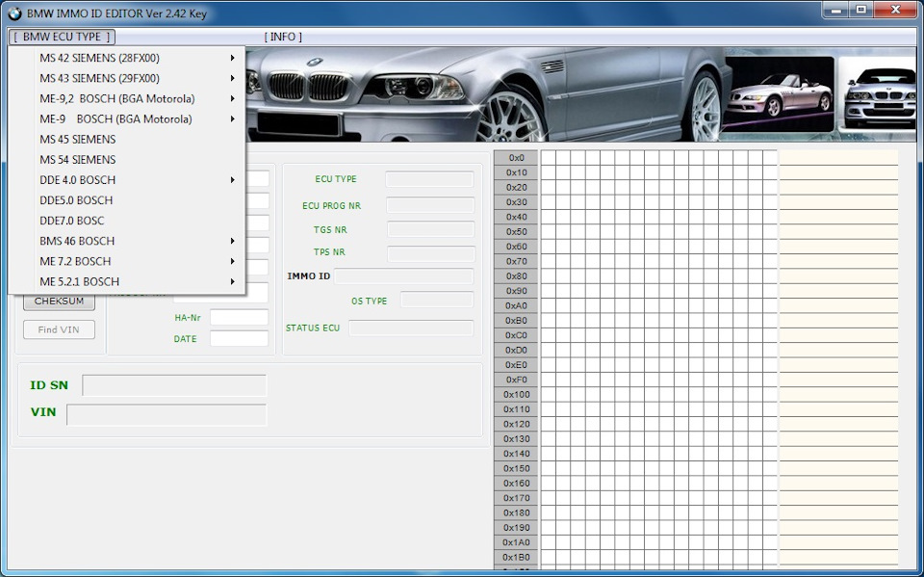Image resolution: width=924 pixels, height=577 pixels.
Task: Open the INFO menu
Action: coord(283,37)
